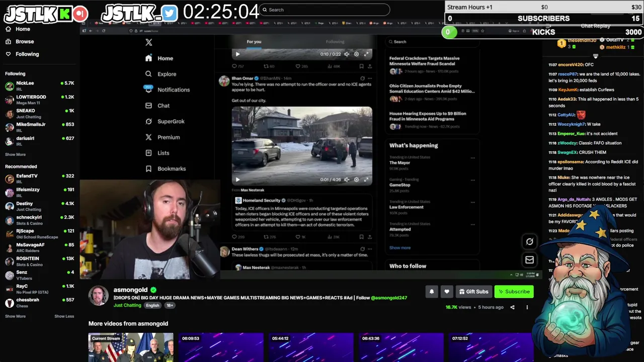Expand house video to fullscreen
The width and height of the screenshot is (644, 362).
click(x=366, y=179)
